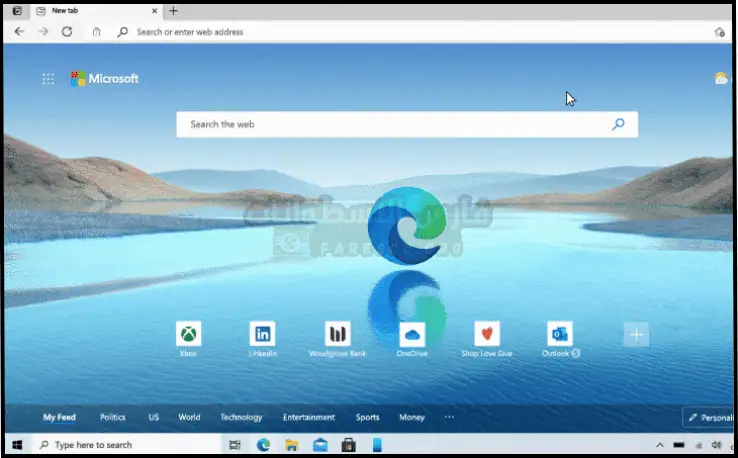The image size is (738, 458).
Task: Open the Woodgrove Bank shortcut tile
Action: click(x=337, y=335)
